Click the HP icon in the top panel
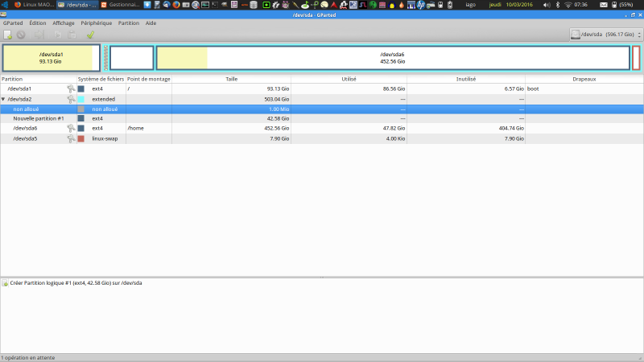This screenshot has width=644, height=362. pyautogui.click(x=420, y=5)
